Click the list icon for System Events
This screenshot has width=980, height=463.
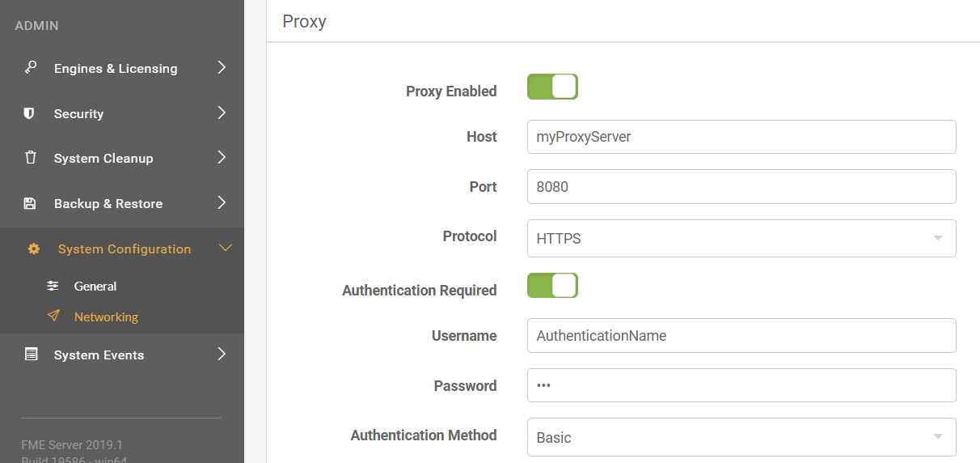point(31,354)
